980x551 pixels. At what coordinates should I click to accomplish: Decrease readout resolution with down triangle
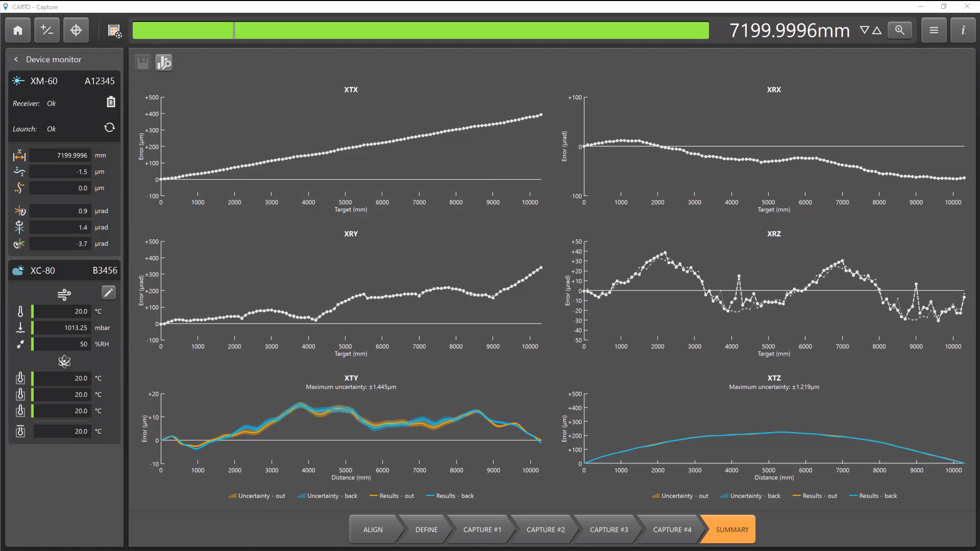point(864,31)
